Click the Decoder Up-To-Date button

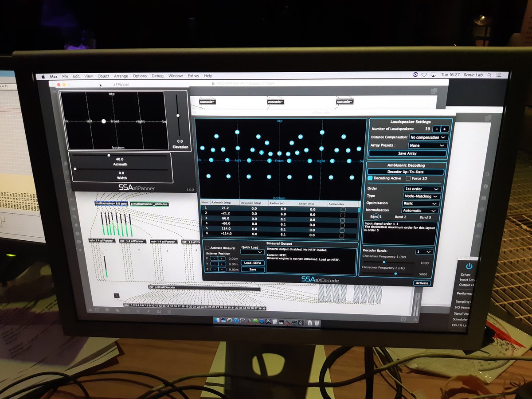click(x=406, y=172)
